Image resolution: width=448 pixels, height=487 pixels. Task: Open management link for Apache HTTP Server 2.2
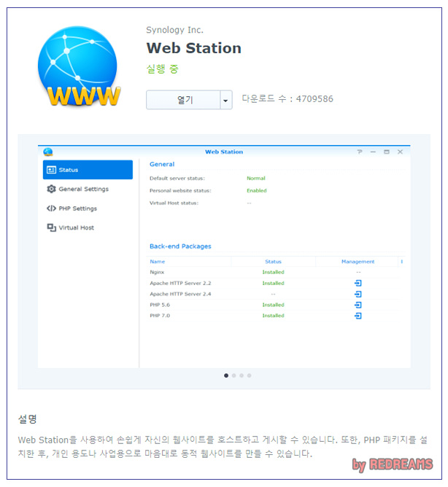coord(358,283)
